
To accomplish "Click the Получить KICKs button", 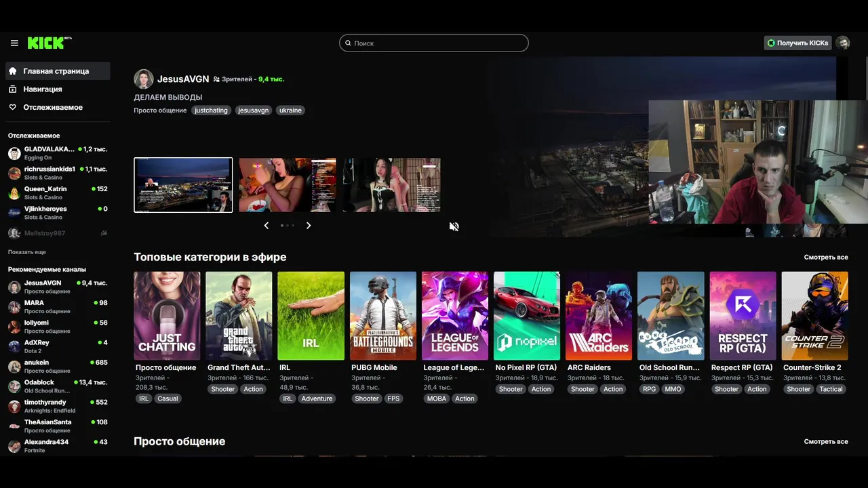I will tap(797, 43).
